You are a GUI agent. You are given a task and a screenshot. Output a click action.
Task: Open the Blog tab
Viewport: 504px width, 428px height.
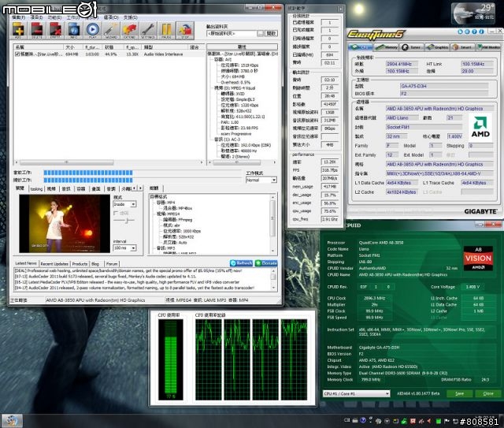click(x=95, y=263)
